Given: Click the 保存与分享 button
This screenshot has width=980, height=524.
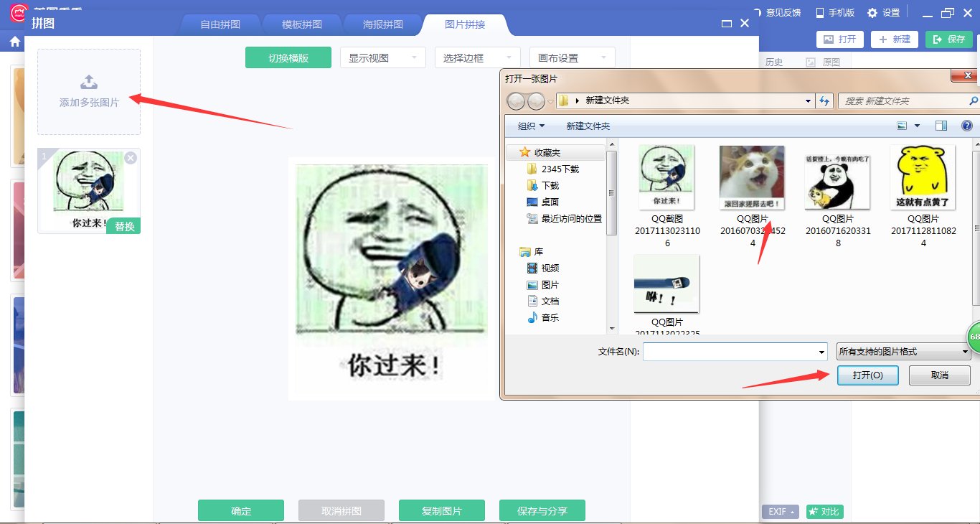Looking at the screenshot, I should pos(542,510).
